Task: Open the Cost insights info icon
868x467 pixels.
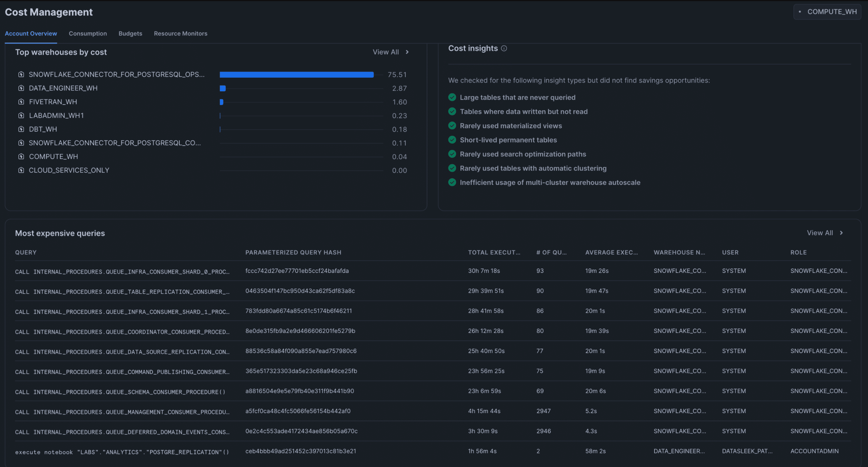Action: coord(504,49)
